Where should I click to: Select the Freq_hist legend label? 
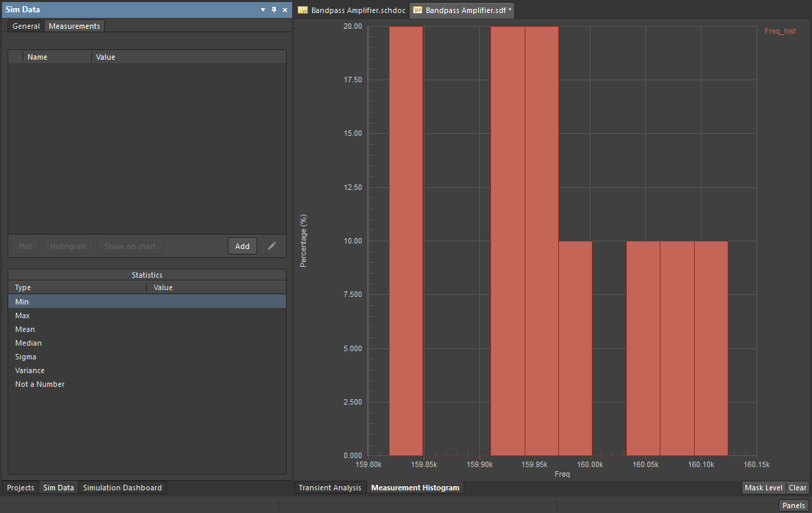coord(780,31)
